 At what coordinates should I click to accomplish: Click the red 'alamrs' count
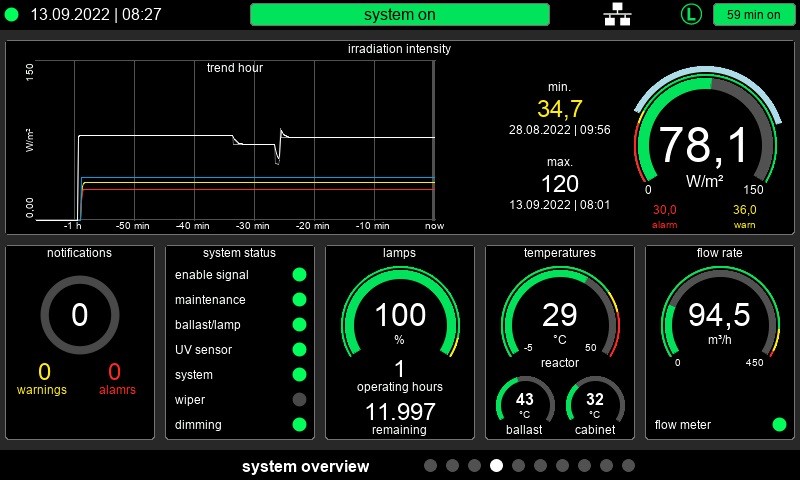(114, 371)
